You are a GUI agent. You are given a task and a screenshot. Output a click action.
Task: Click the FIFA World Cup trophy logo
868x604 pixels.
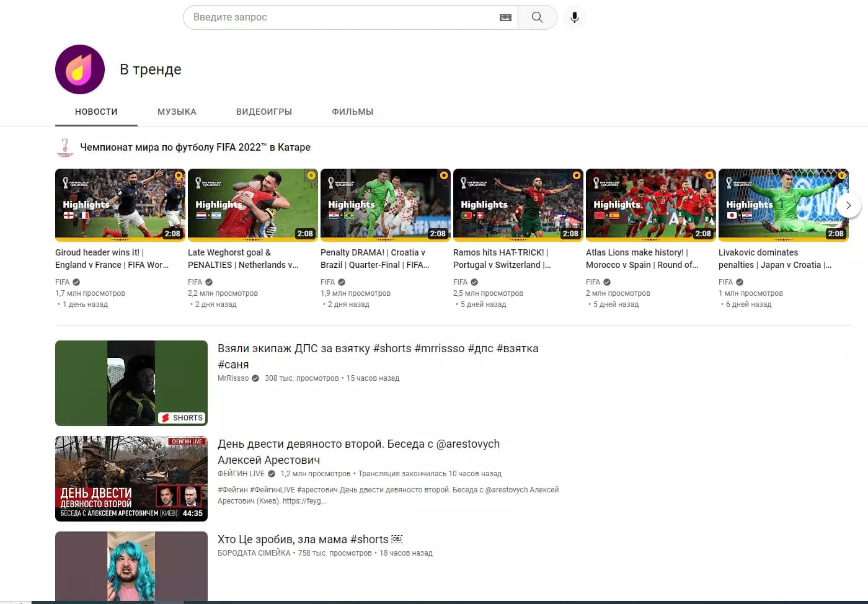(64, 147)
